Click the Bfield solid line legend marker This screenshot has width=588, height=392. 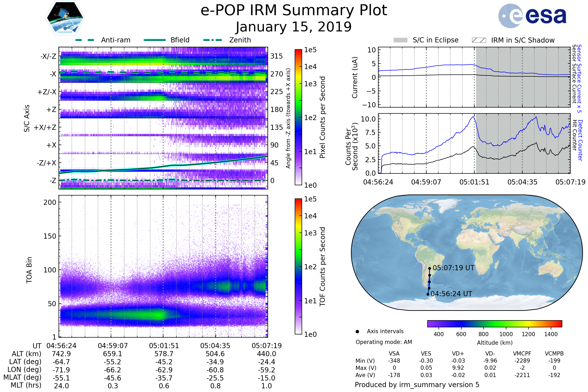tap(155, 40)
